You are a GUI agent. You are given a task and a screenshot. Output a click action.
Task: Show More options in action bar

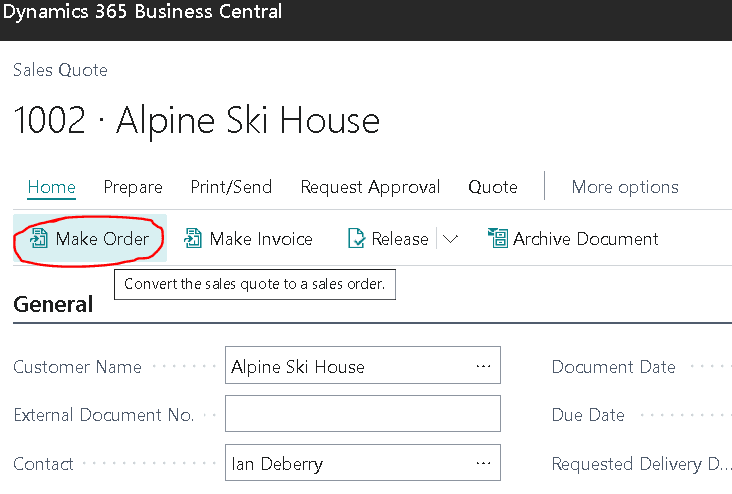coord(625,187)
